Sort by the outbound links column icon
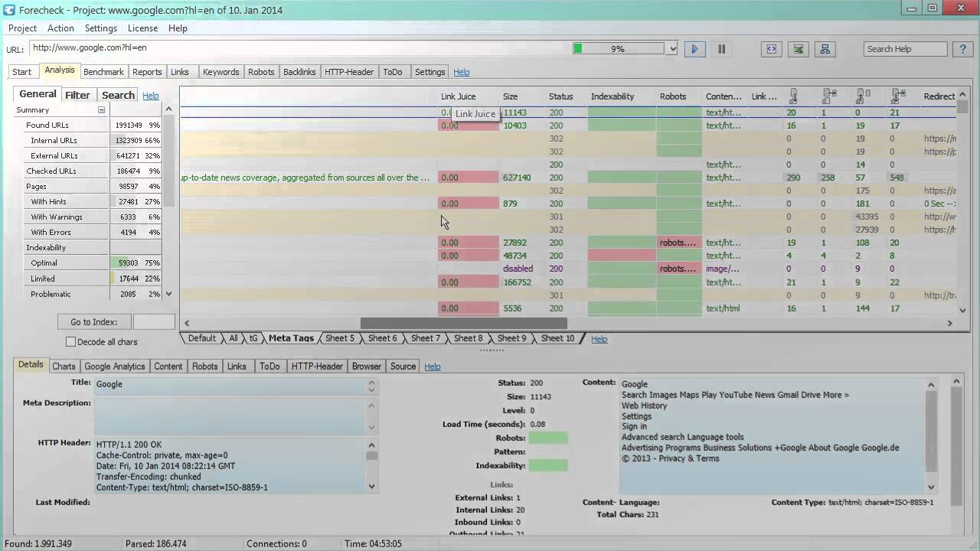Viewport: 980px width, 551px height. tap(898, 96)
